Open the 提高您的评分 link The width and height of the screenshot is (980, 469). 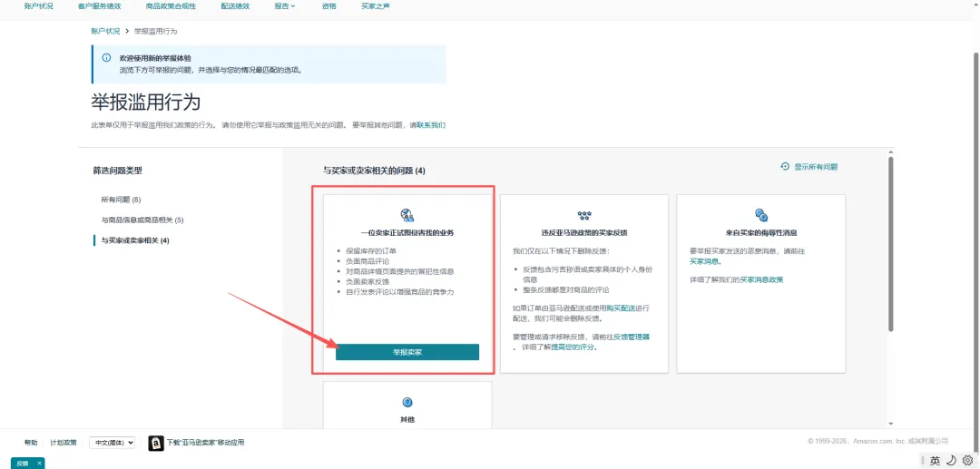(x=573, y=347)
